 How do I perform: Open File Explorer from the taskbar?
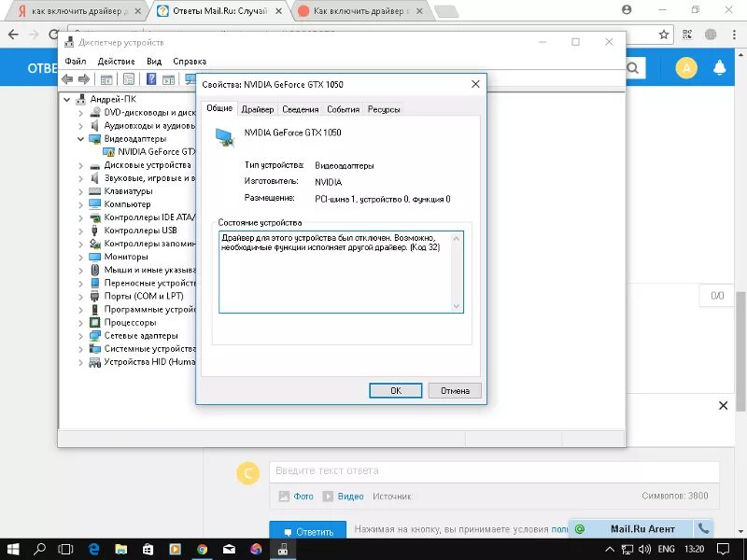[120, 550]
